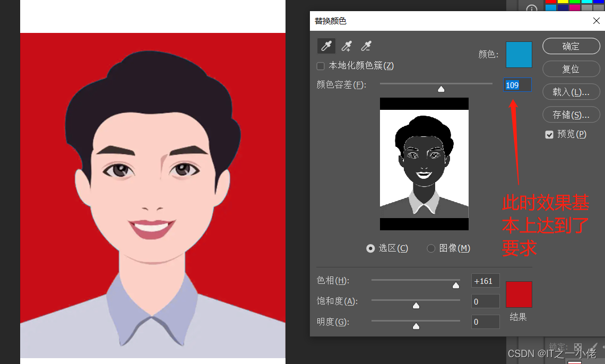Click the 饱和度 saturation slider handle

tap(416, 306)
